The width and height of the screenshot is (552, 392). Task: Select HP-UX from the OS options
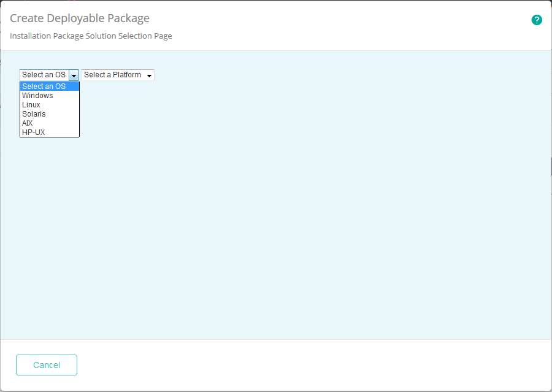[34, 133]
